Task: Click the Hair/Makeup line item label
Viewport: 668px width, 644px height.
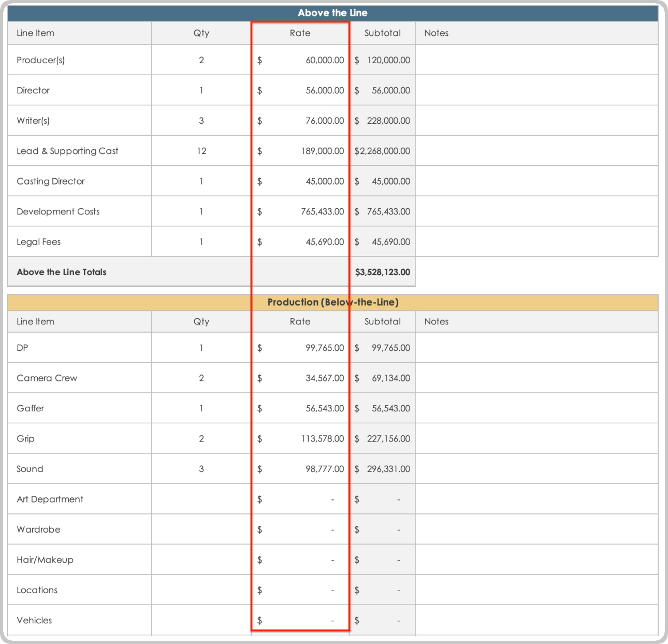Action: tap(45, 560)
